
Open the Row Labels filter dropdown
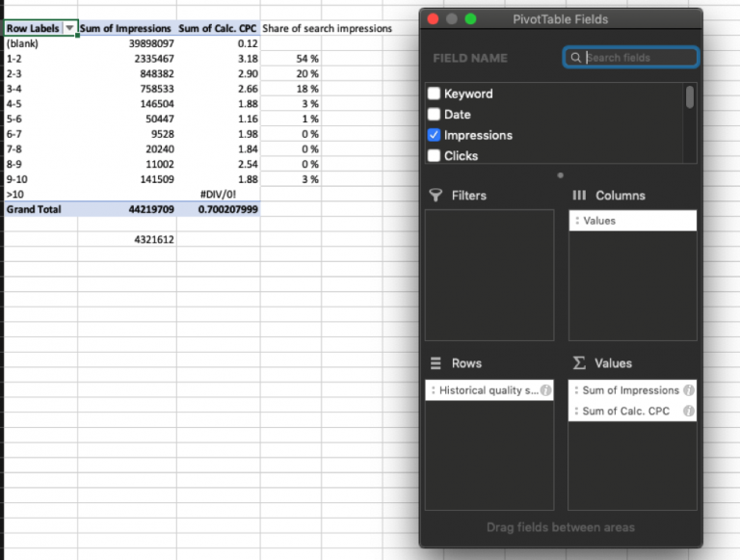tap(68, 29)
